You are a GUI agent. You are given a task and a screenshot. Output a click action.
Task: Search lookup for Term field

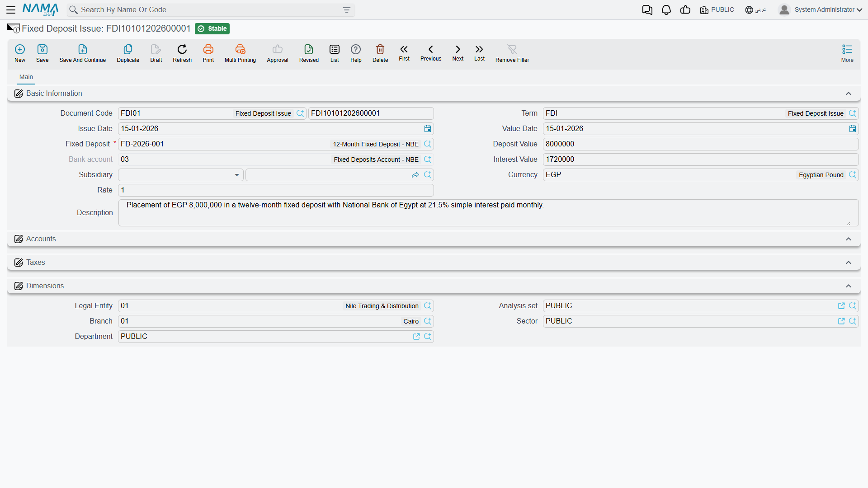point(853,113)
